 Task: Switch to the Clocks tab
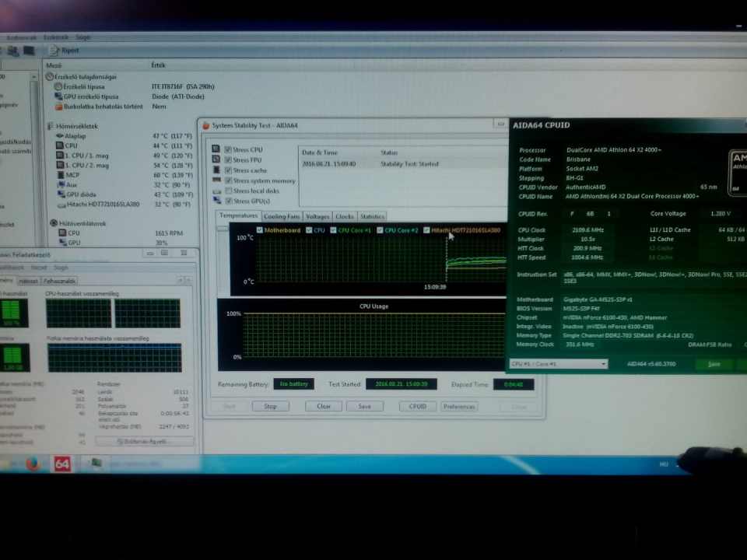coord(345,217)
